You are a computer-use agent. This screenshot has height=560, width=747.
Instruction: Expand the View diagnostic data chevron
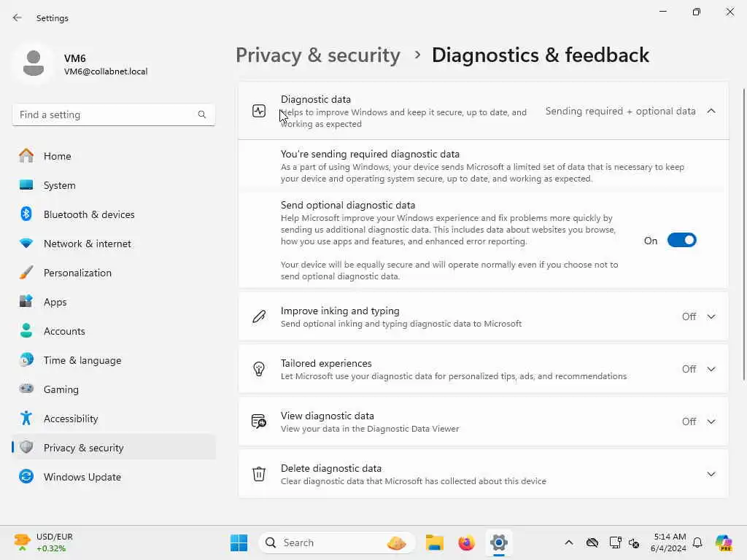[x=711, y=421]
